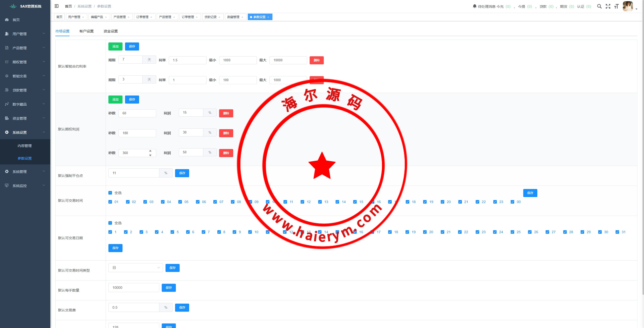Screen dimensions: 644x328
Task: Uncheck day 31 trading date checkbox
Action: pyautogui.click(x=617, y=232)
